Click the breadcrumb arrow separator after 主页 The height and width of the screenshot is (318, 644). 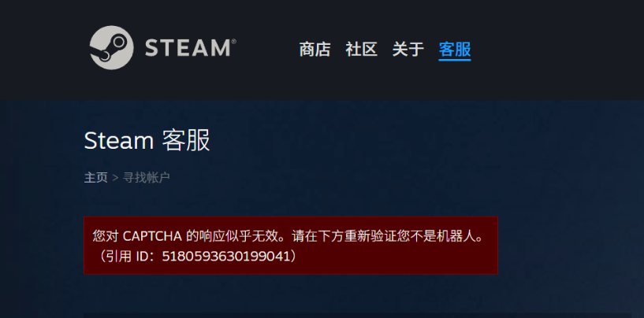[115, 178]
